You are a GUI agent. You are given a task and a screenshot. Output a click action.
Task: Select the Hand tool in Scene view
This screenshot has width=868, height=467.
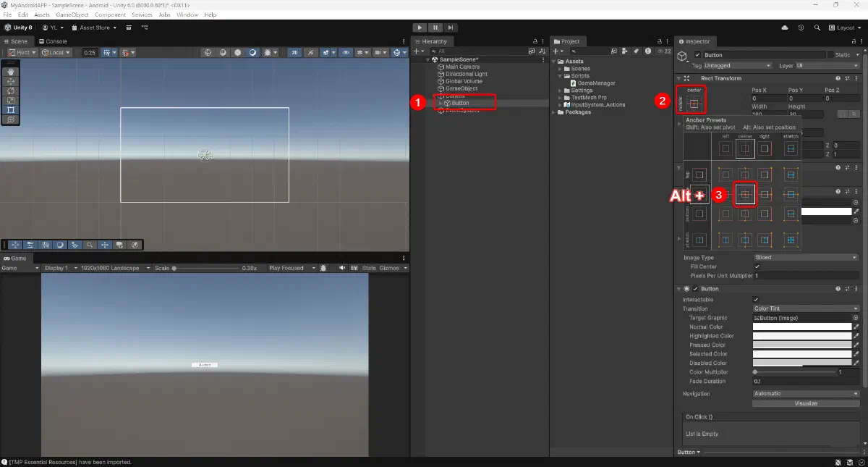pos(11,72)
